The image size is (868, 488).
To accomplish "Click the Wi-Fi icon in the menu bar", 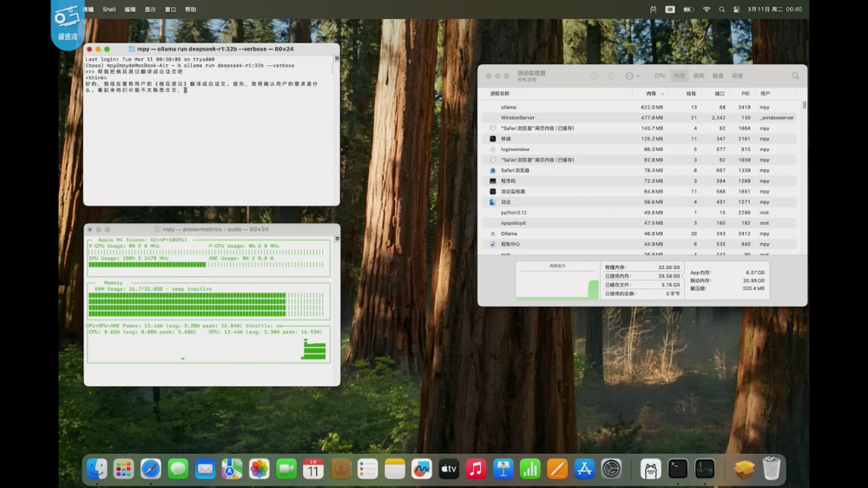I will 707,10.
